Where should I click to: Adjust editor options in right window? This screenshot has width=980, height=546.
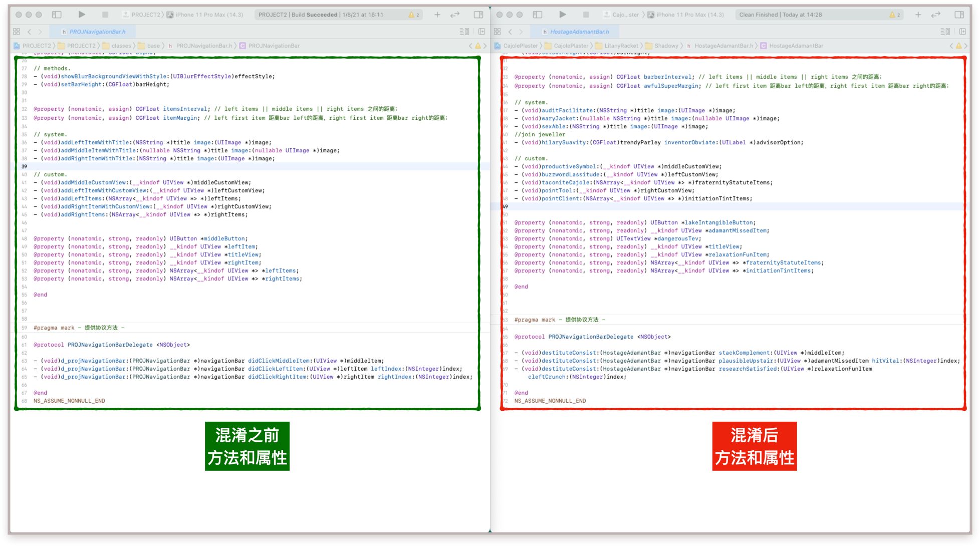pos(945,32)
